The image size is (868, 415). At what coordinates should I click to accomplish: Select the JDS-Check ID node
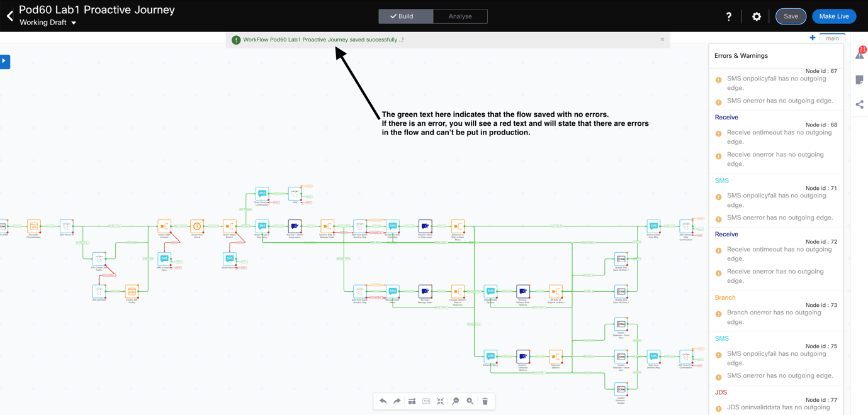point(66,226)
